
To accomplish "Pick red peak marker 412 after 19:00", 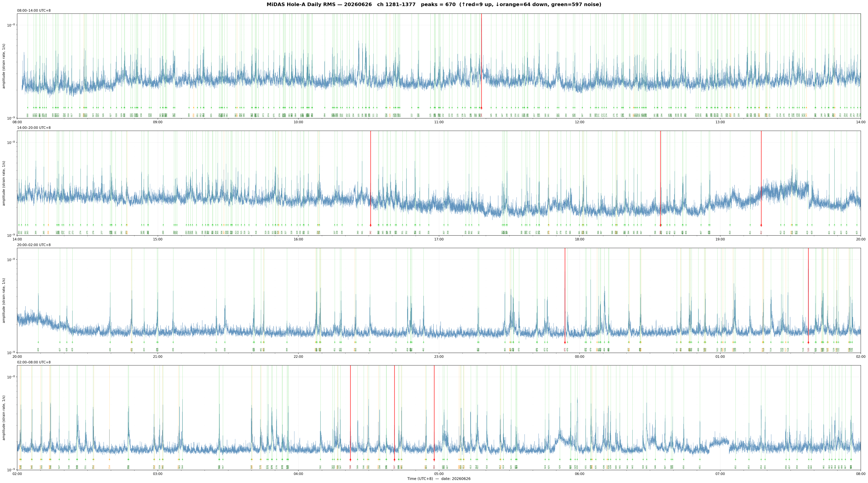I will (x=761, y=225).
